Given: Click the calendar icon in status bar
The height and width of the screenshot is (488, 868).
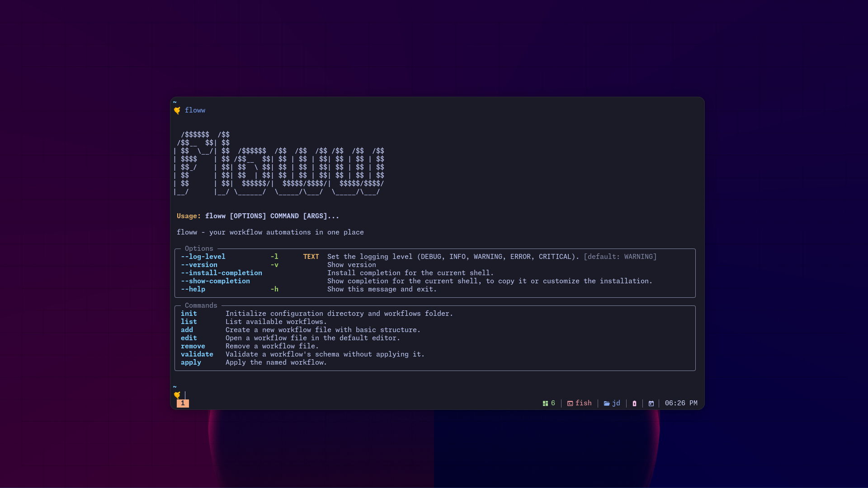Looking at the screenshot, I should click(x=651, y=404).
